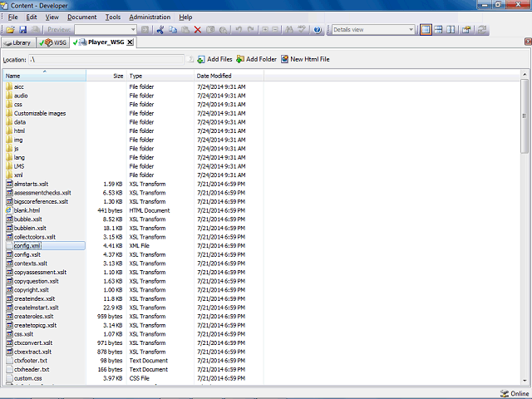Click the Add Folder button

(x=256, y=59)
